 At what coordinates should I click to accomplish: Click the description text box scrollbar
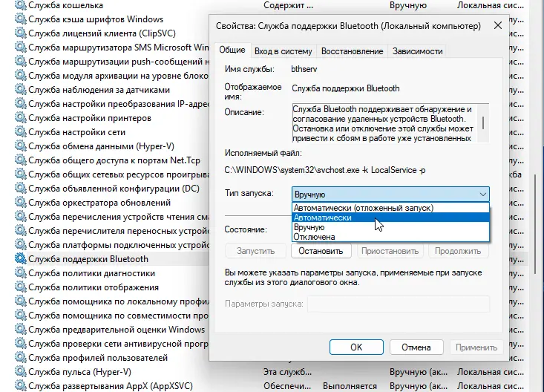click(x=485, y=123)
